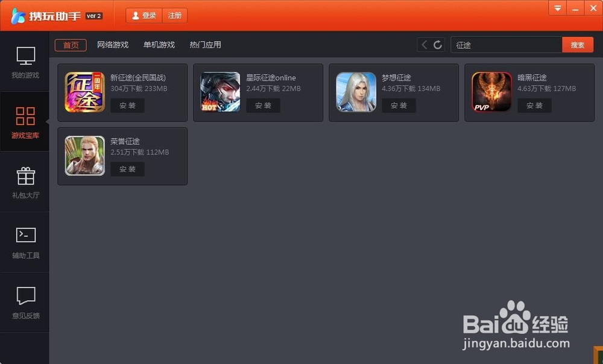Install 梦想征途 with 安装 button
Screen dimensions: 603x364
point(399,105)
